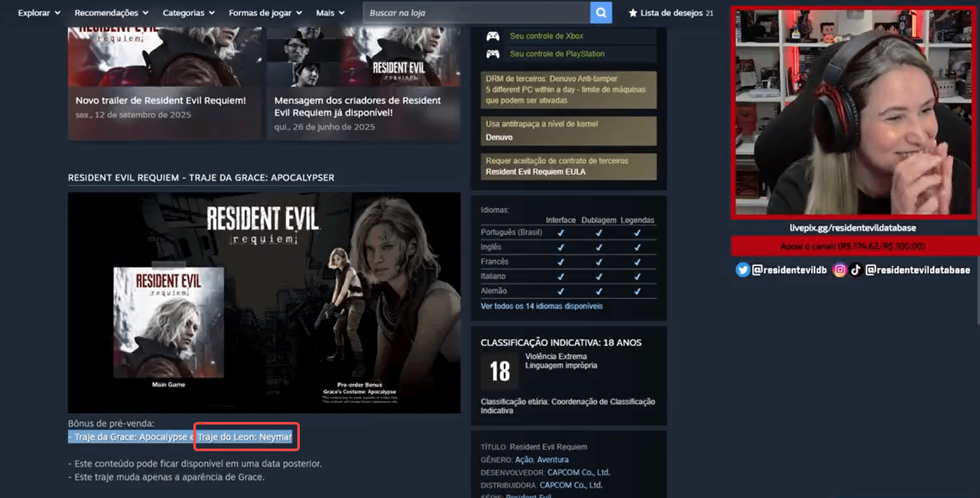Open the Explorar dropdown menu
Image resolution: width=980 pixels, height=498 pixels.
(x=39, y=13)
